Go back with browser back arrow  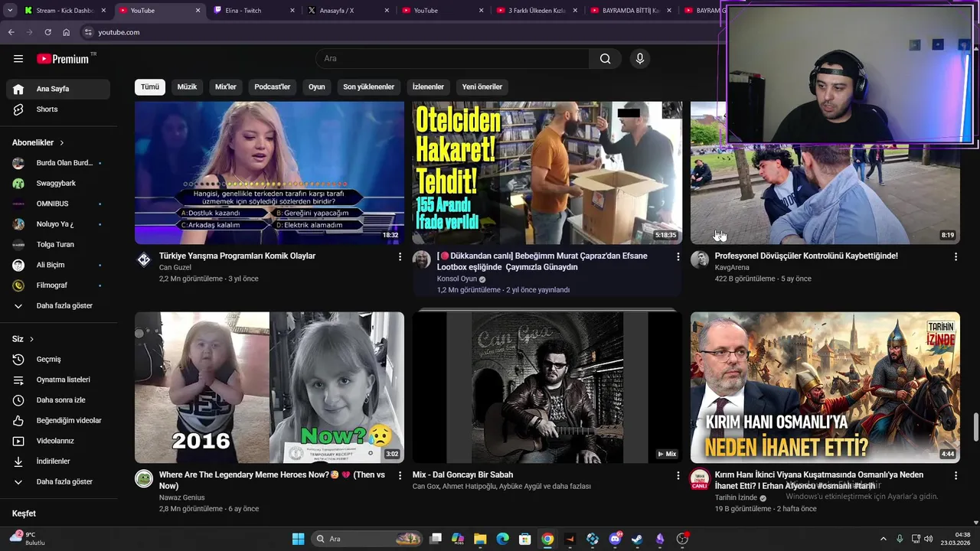11,32
